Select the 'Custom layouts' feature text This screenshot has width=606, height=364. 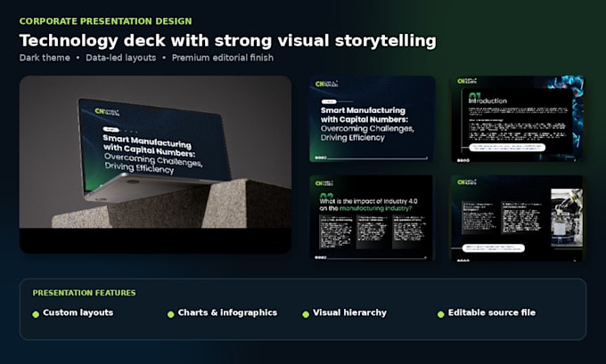pyautogui.click(x=78, y=312)
